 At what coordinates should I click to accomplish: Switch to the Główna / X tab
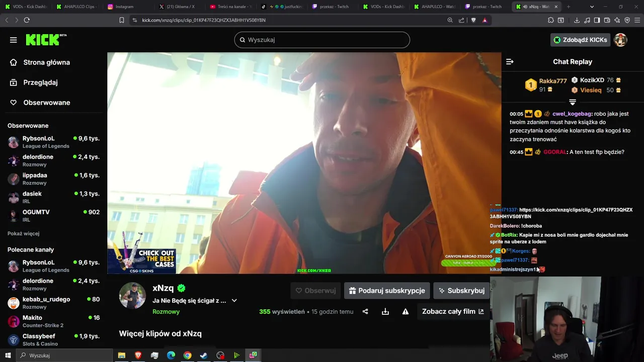pos(180,7)
